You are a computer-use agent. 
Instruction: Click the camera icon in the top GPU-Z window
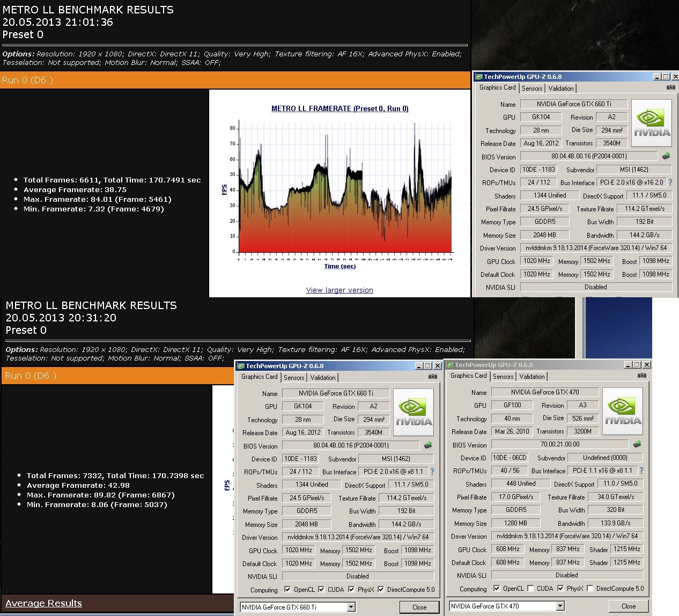pyautogui.click(x=670, y=87)
